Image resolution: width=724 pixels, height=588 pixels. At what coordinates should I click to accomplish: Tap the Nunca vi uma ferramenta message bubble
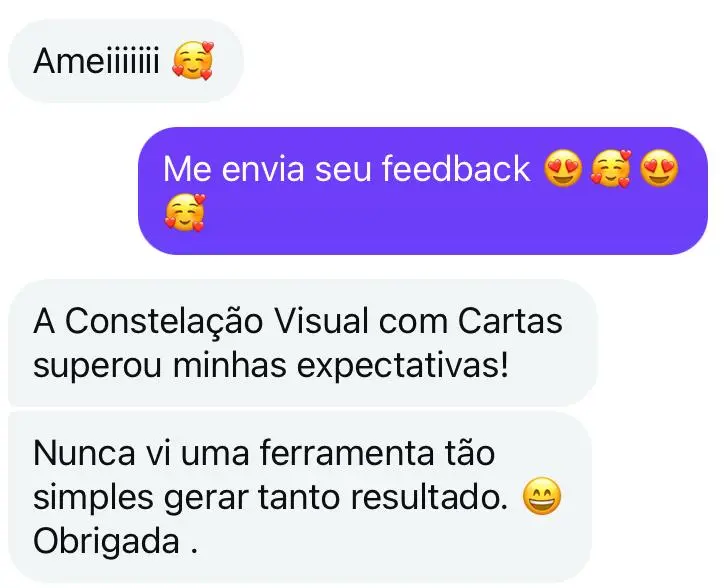(300, 497)
